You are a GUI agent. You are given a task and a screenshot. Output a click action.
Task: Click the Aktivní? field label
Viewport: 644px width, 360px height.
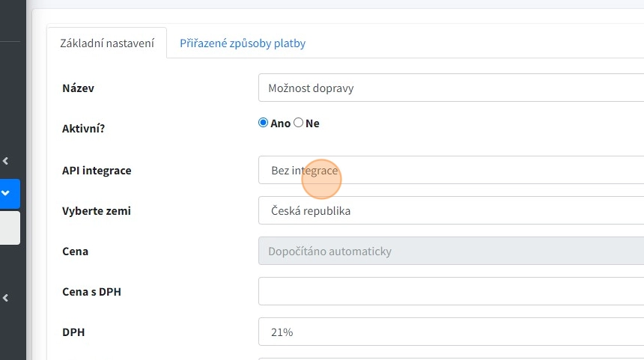click(x=83, y=129)
